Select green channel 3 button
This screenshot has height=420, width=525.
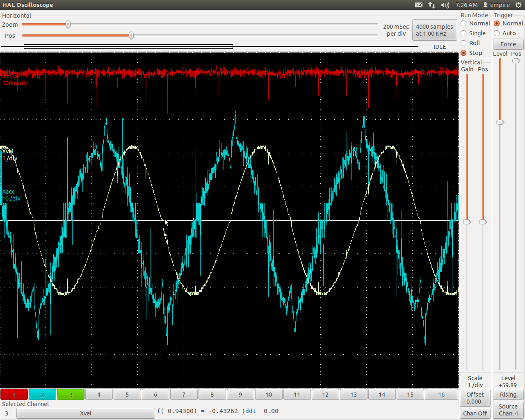tap(71, 395)
